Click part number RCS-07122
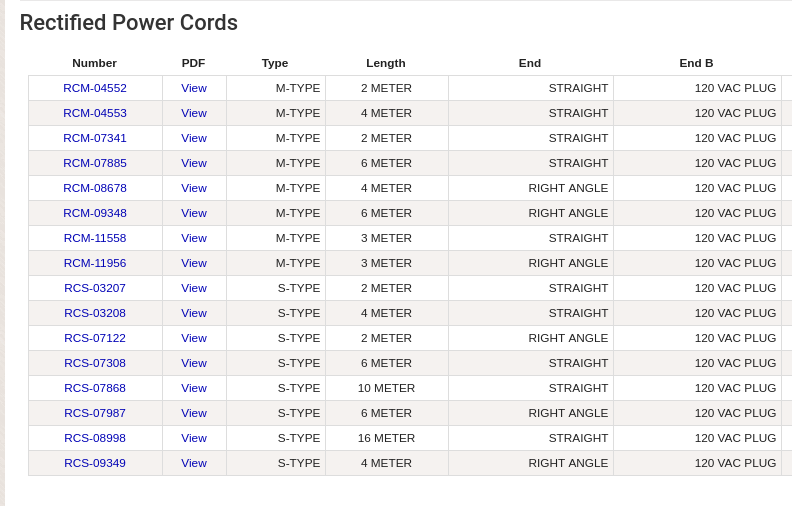The height and width of the screenshot is (506, 792). (x=95, y=338)
